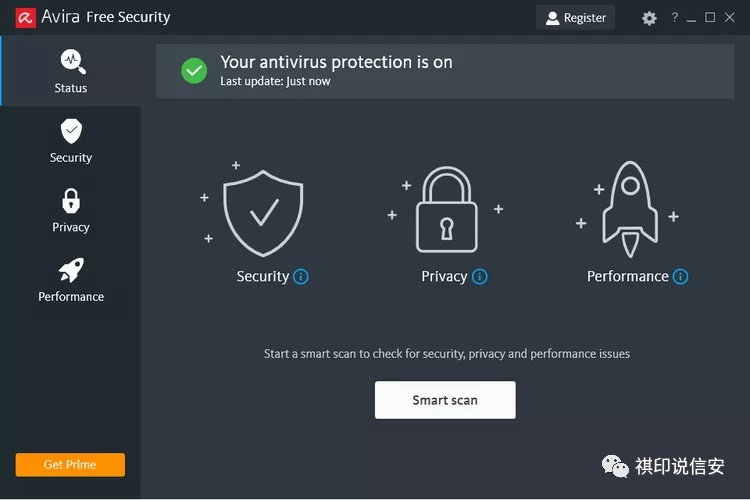The height and width of the screenshot is (500, 750).
Task: Click the Avira logo in title bar
Action: pos(25,17)
